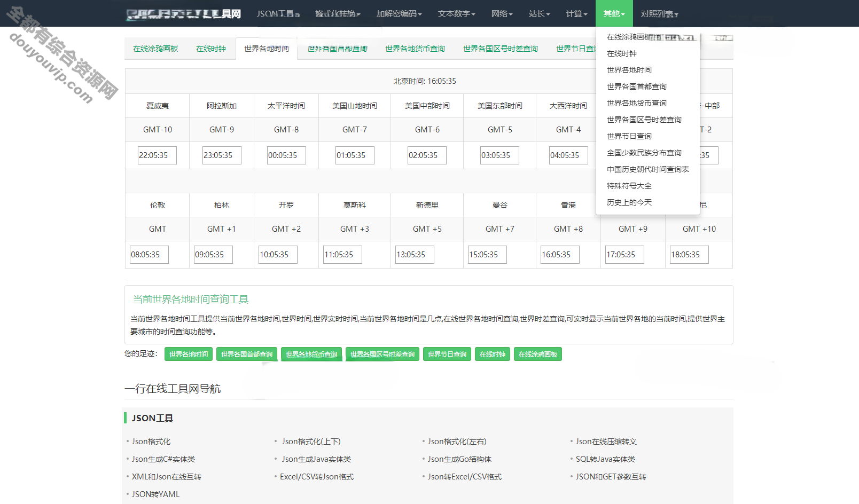The image size is (859, 504).
Task: Click the 太平洋时间 field 00:05:35
Action: (x=286, y=155)
